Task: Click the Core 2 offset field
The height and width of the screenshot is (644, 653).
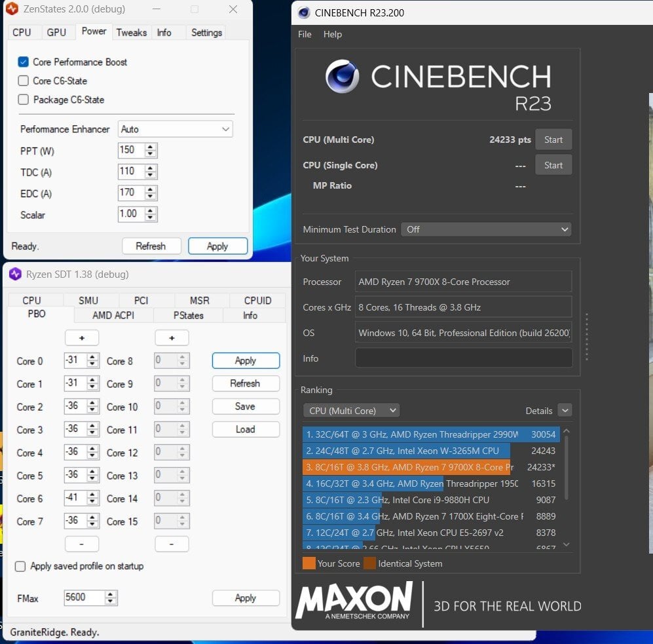Action: (x=76, y=406)
